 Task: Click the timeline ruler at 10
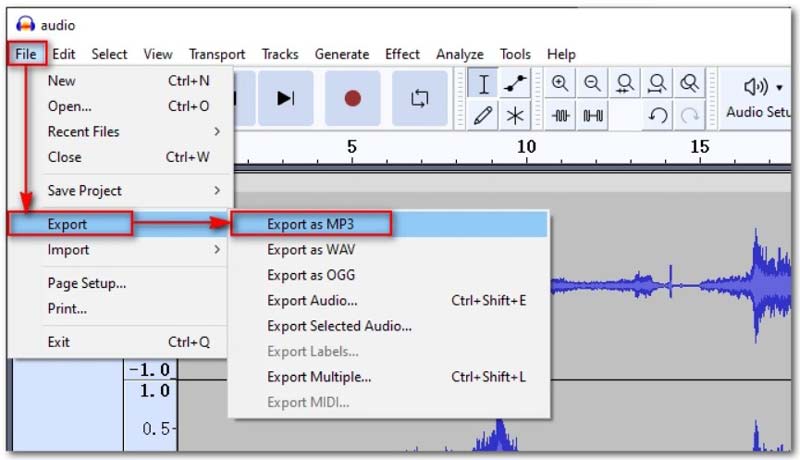526,147
